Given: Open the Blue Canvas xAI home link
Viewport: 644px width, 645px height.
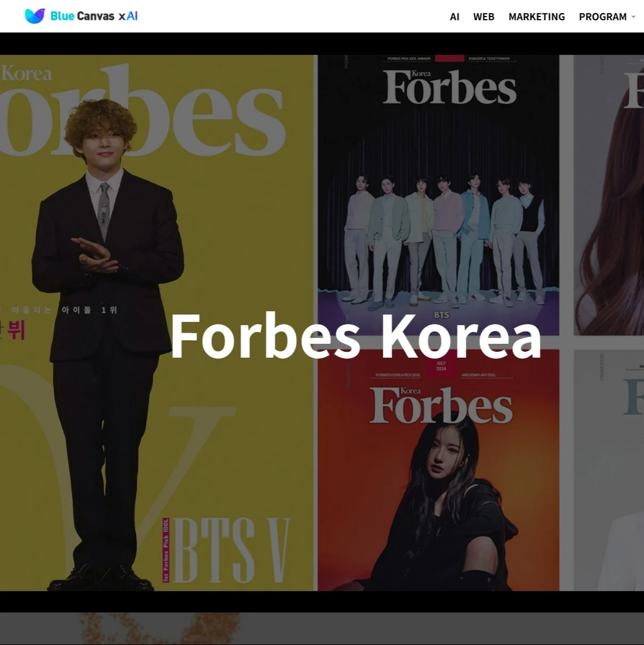Looking at the screenshot, I should [x=82, y=16].
